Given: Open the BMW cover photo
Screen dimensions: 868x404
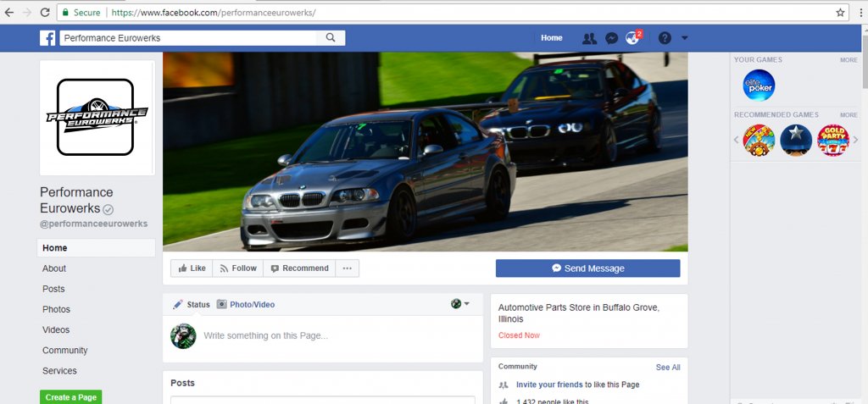Looking at the screenshot, I should point(426,152).
